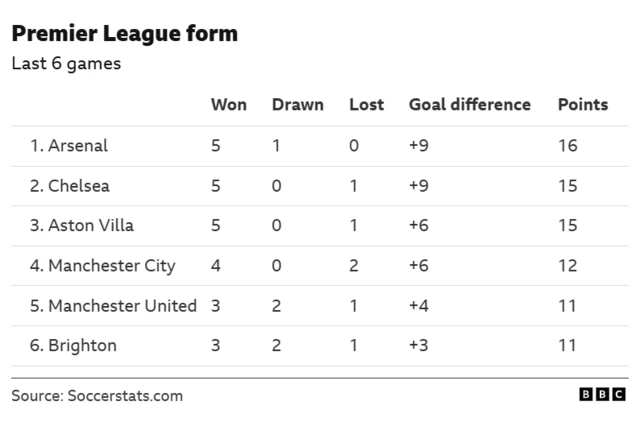This screenshot has width=640, height=422.
Task: Select the Chelsea team name
Action: tap(70, 186)
